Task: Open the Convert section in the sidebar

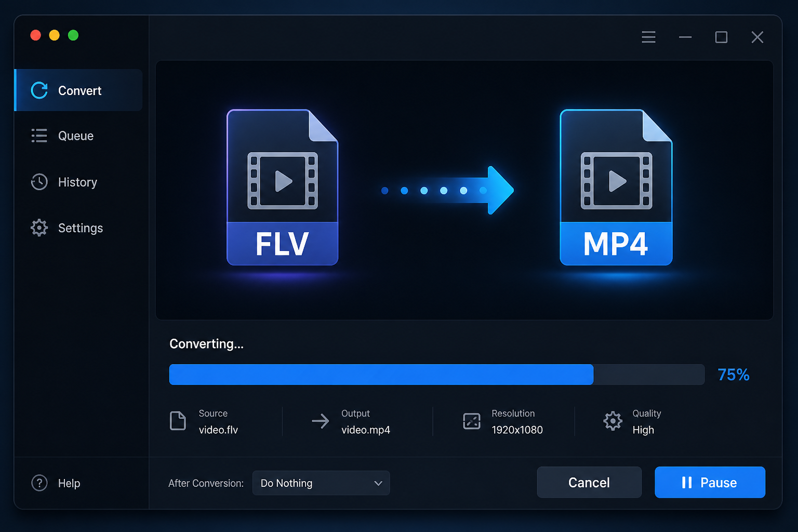Action: (78, 90)
